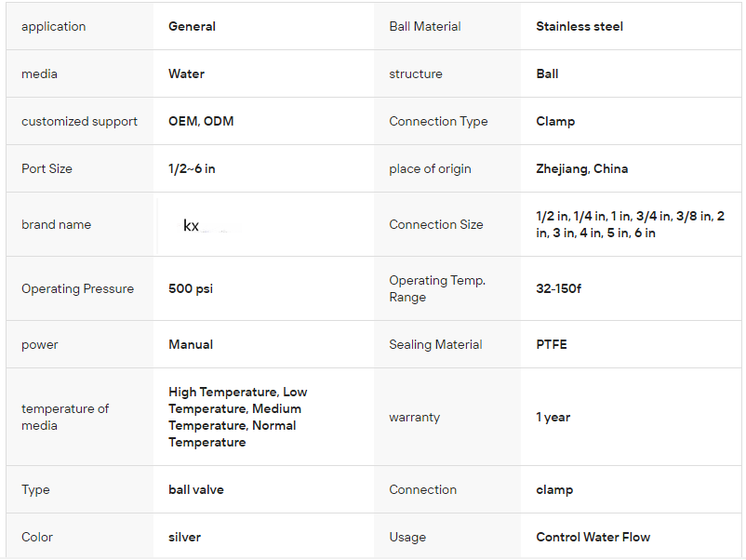746x560 pixels.
Task: Select the Connection Size values list
Action: click(630, 225)
